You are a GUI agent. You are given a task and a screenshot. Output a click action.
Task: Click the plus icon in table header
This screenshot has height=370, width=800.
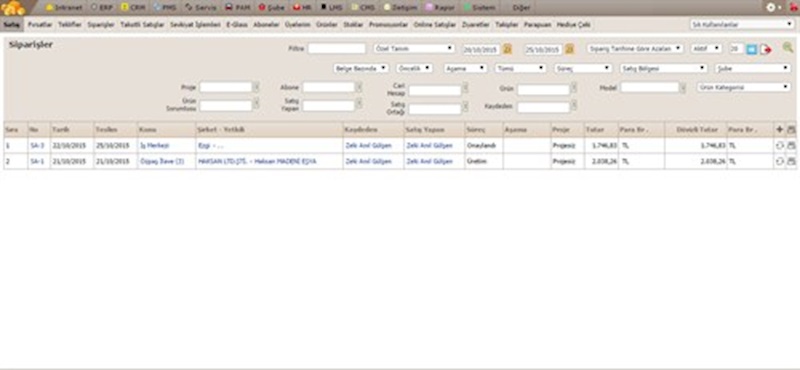point(779,130)
